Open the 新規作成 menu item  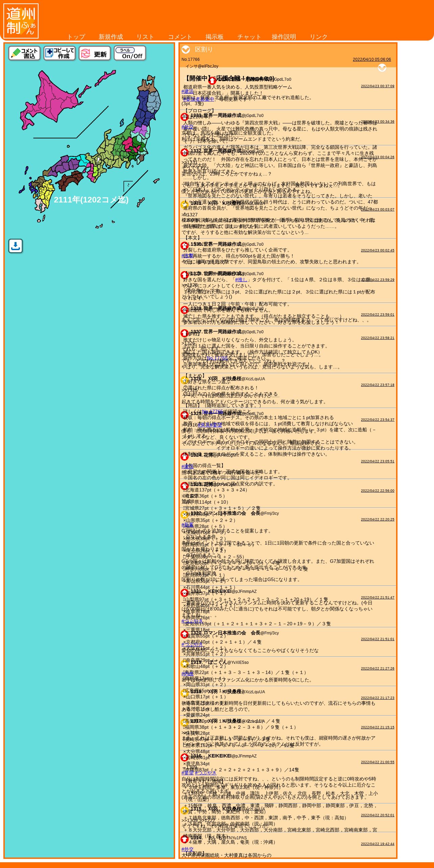(x=111, y=37)
